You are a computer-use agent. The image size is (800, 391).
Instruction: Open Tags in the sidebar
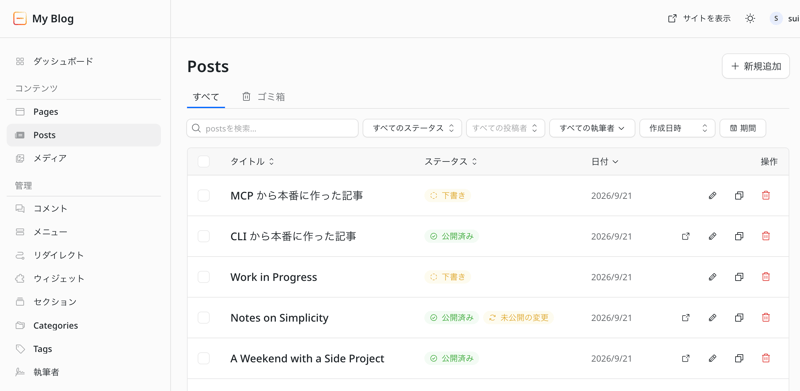[x=84, y=349]
